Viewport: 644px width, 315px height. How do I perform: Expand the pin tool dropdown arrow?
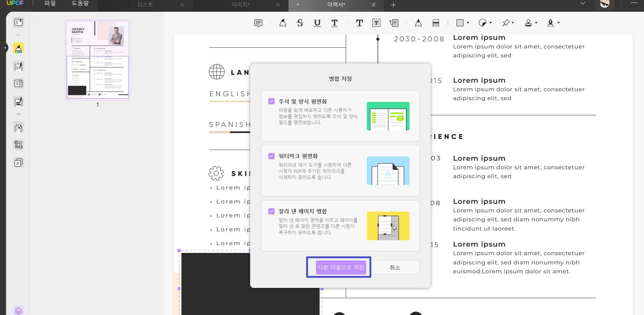pyautogui.click(x=513, y=23)
